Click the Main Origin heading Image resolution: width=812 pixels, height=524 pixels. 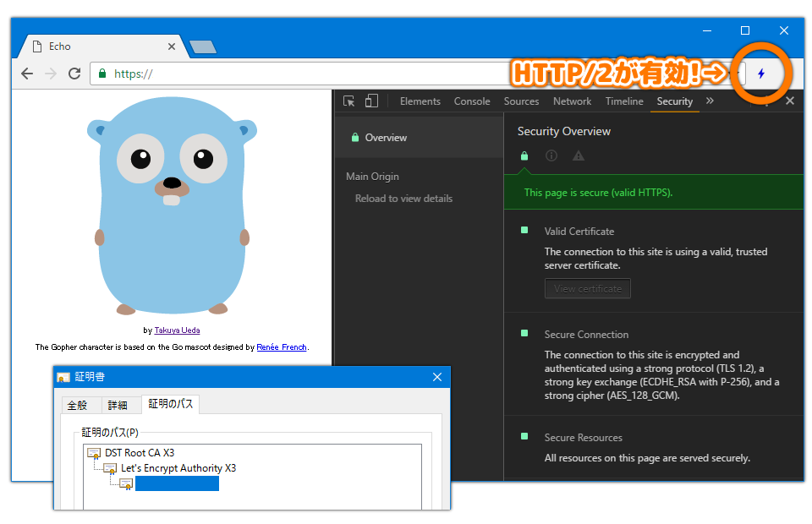coord(372,177)
